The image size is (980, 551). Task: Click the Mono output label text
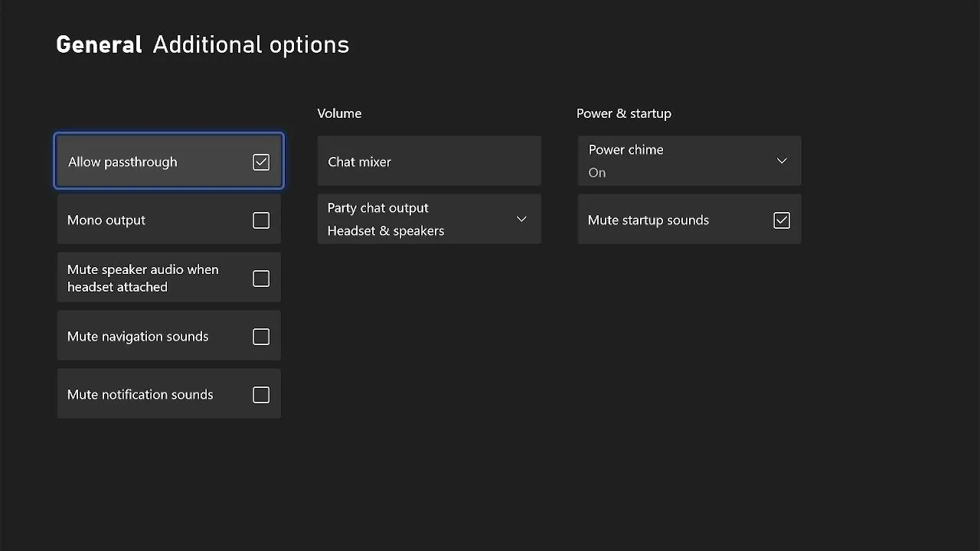click(106, 220)
